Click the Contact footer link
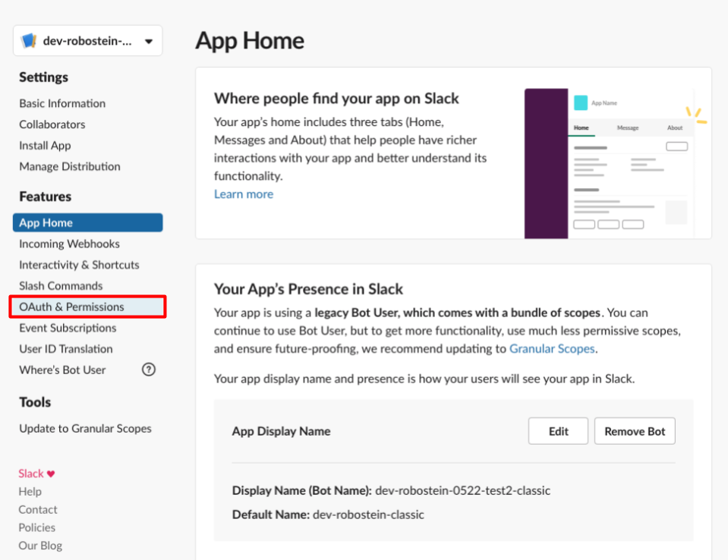Viewport: 728px width, 560px height. coord(38,509)
